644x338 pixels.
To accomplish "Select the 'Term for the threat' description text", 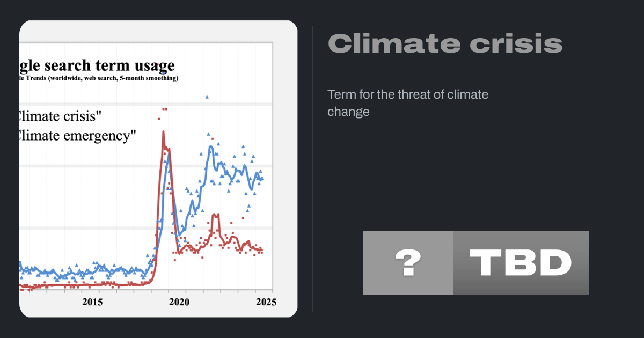I will pyautogui.click(x=408, y=103).
